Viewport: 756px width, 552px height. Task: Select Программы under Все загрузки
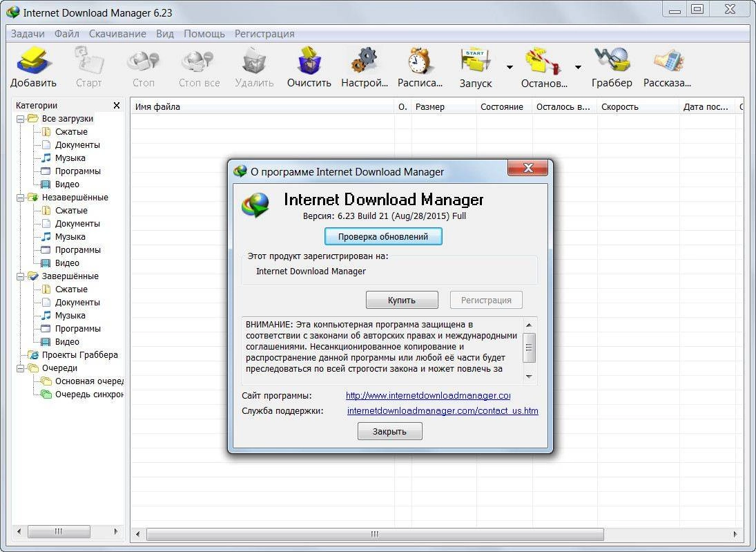(77, 171)
